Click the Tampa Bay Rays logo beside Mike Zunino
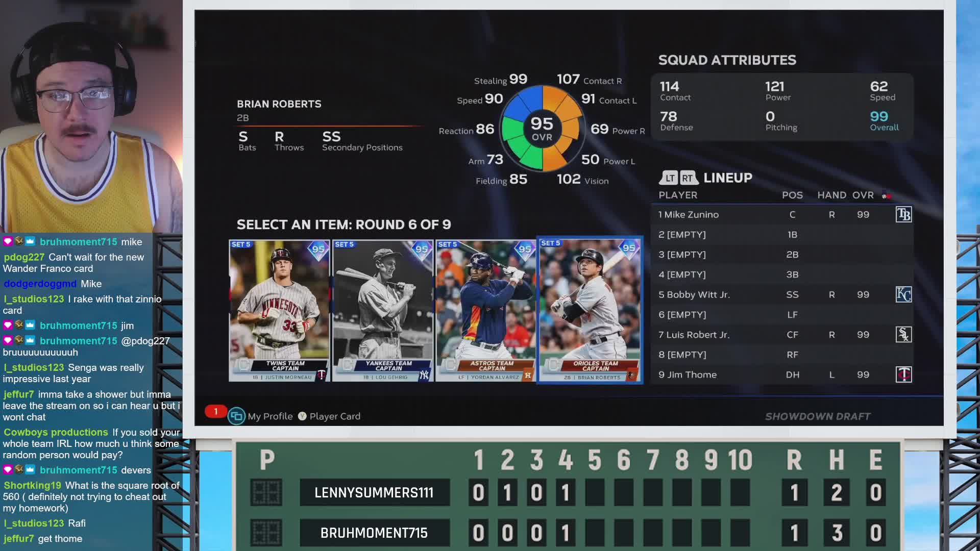The height and width of the screenshot is (551, 980). click(903, 215)
